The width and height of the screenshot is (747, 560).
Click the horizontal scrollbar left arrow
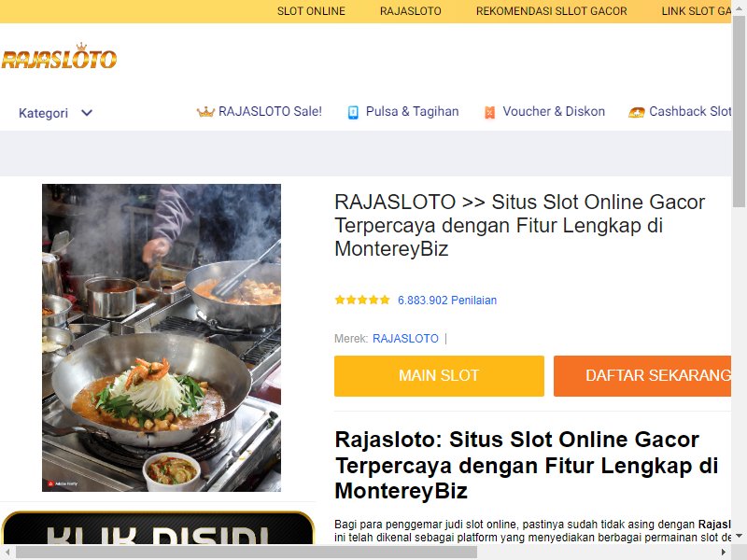coord(7,552)
